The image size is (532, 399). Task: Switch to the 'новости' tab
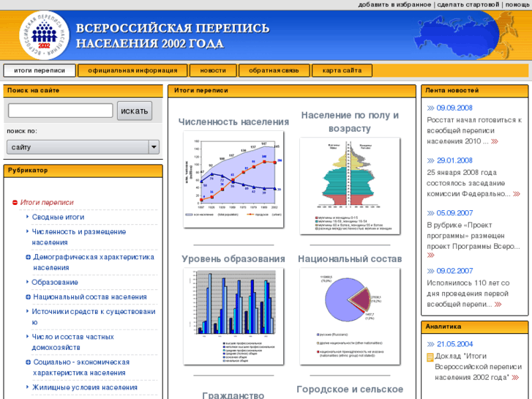(x=213, y=70)
